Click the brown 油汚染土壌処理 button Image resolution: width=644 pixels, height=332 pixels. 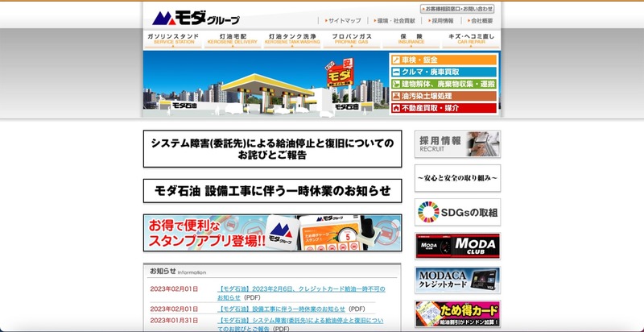pyautogui.click(x=444, y=96)
